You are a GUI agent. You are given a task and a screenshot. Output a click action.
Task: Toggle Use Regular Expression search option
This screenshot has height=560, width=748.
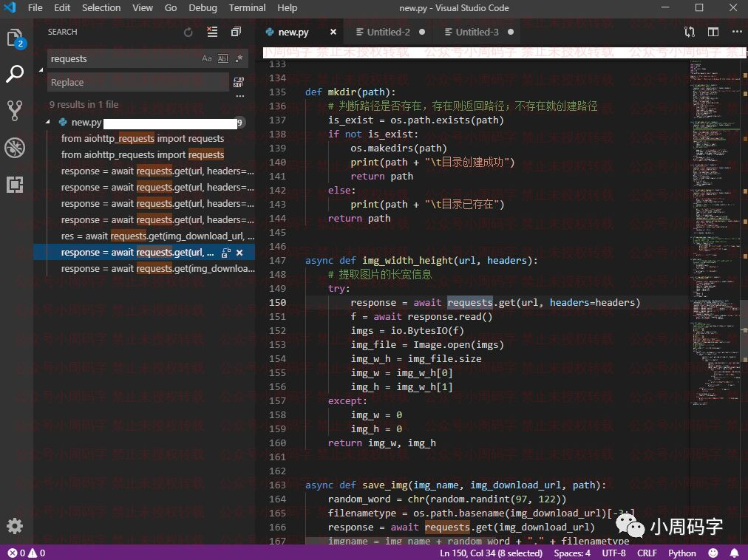pos(239,59)
